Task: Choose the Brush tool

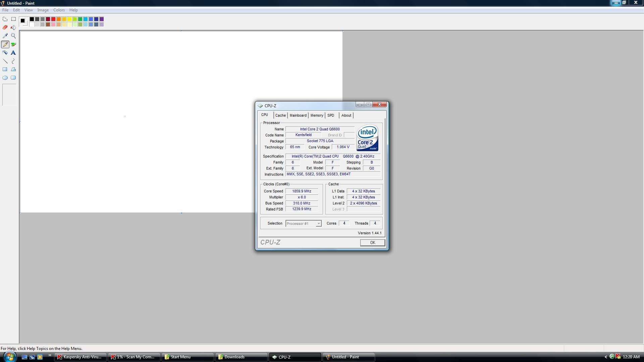Action: [x=13, y=44]
